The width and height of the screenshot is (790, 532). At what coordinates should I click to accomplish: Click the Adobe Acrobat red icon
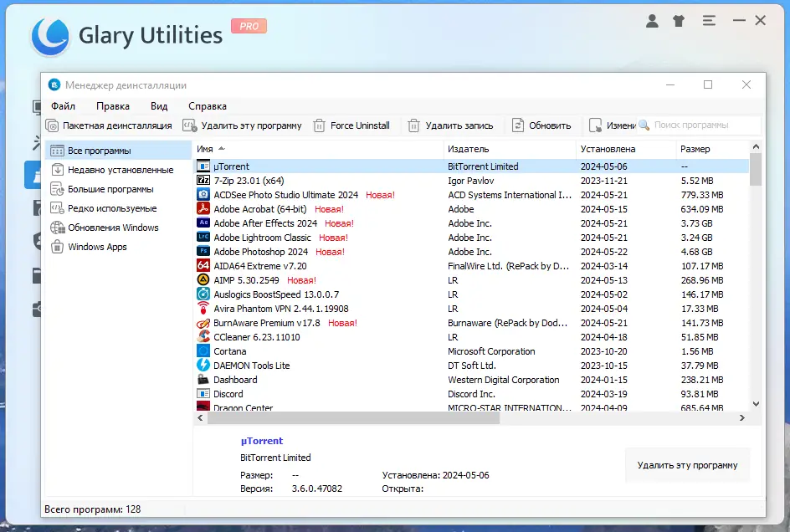[203, 208]
